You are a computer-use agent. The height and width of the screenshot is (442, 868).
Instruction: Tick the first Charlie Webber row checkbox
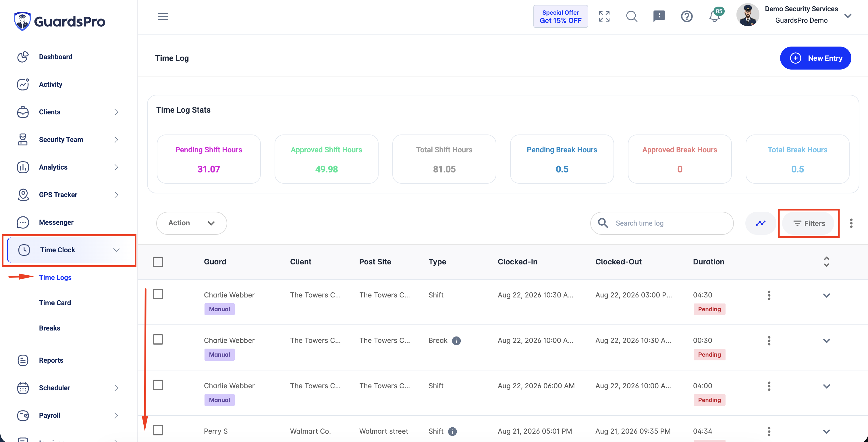pos(158,294)
